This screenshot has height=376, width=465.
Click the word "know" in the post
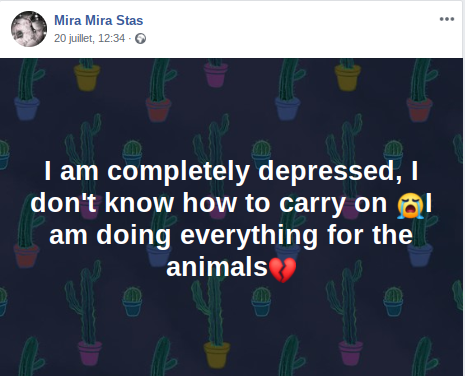click(x=139, y=203)
